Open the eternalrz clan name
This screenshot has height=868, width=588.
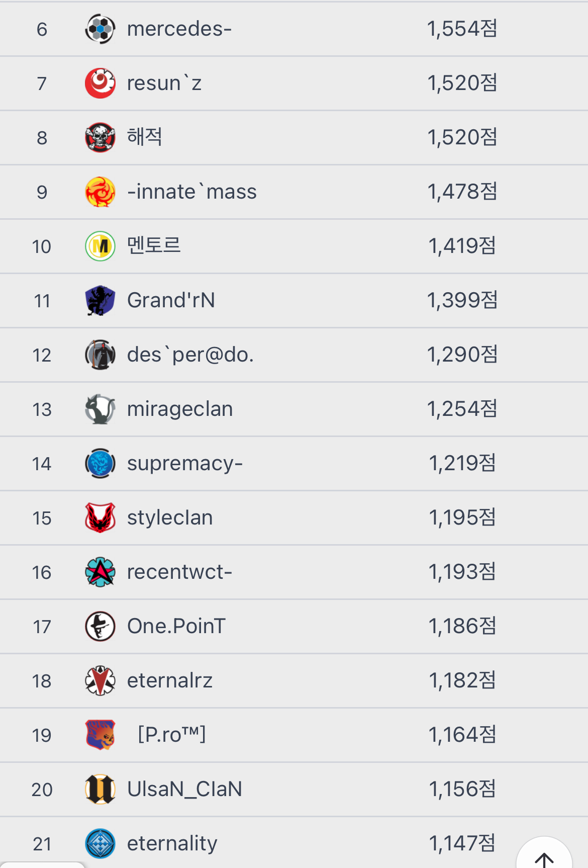(x=170, y=680)
